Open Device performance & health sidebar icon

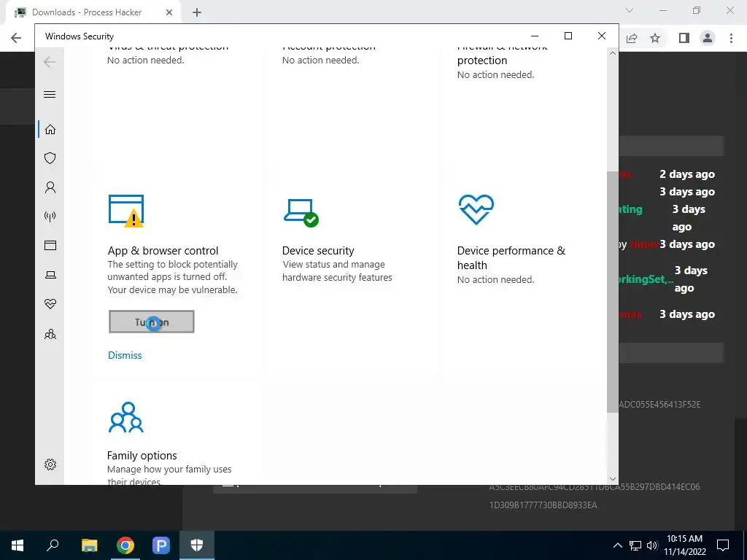[50, 304]
